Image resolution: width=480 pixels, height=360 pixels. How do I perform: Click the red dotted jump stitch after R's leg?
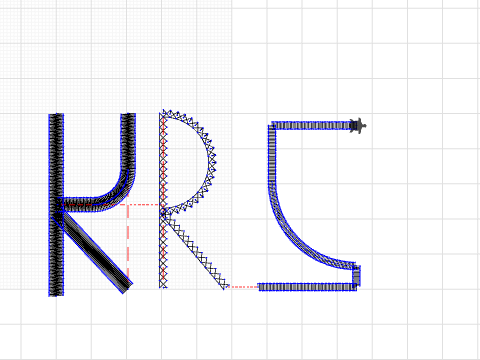coord(244,287)
